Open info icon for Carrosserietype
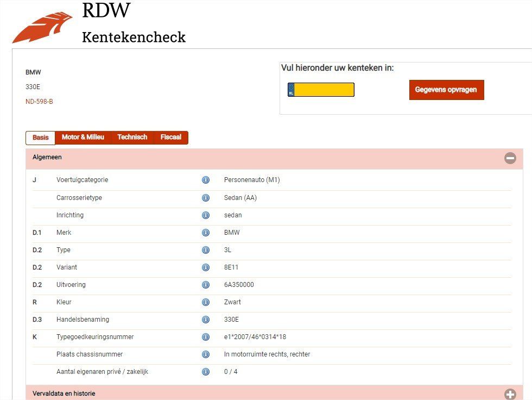Image resolution: width=532 pixels, height=400 pixels. (x=206, y=198)
